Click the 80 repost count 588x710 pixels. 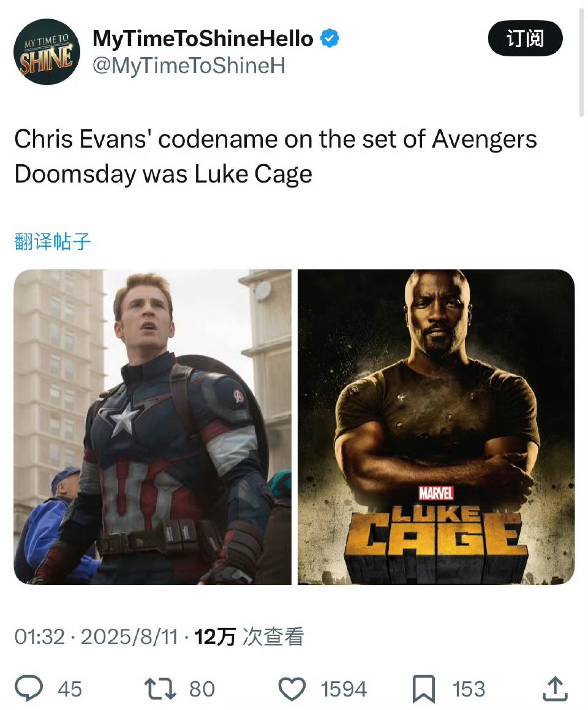tap(202, 689)
